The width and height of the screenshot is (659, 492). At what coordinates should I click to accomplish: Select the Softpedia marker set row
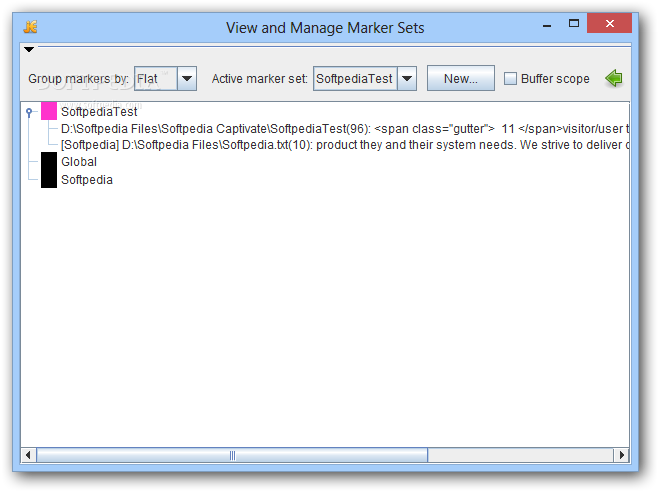pyautogui.click(x=87, y=180)
